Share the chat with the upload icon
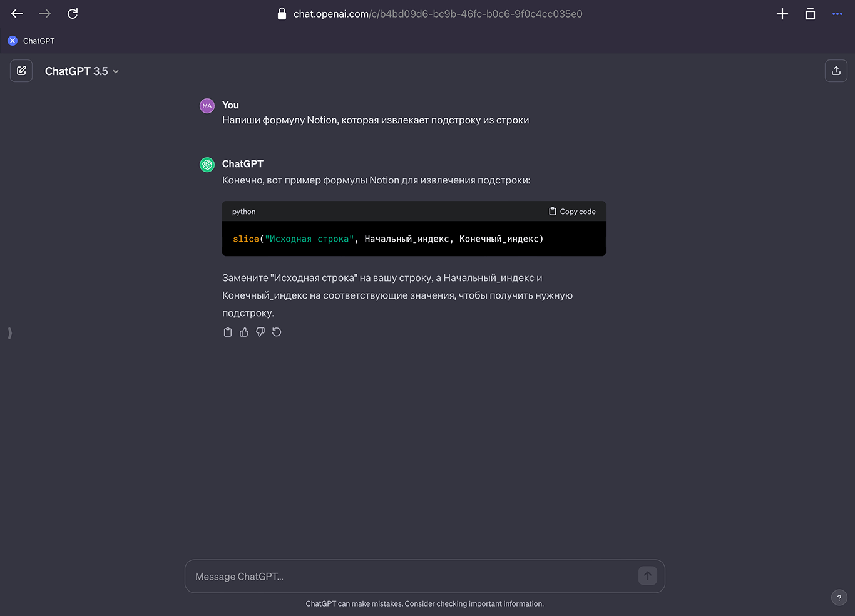This screenshot has height=616, width=855. [836, 71]
